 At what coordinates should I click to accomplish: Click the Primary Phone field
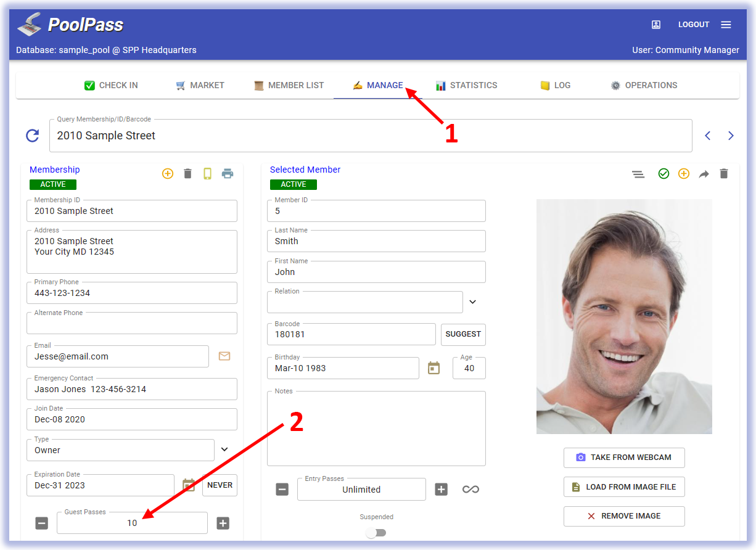tap(132, 293)
